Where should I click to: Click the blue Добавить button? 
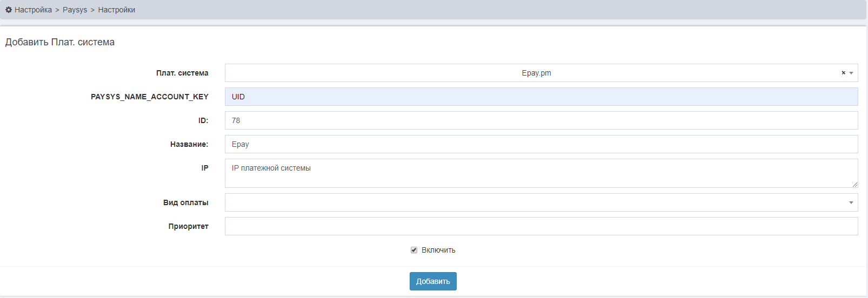click(x=433, y=281)
